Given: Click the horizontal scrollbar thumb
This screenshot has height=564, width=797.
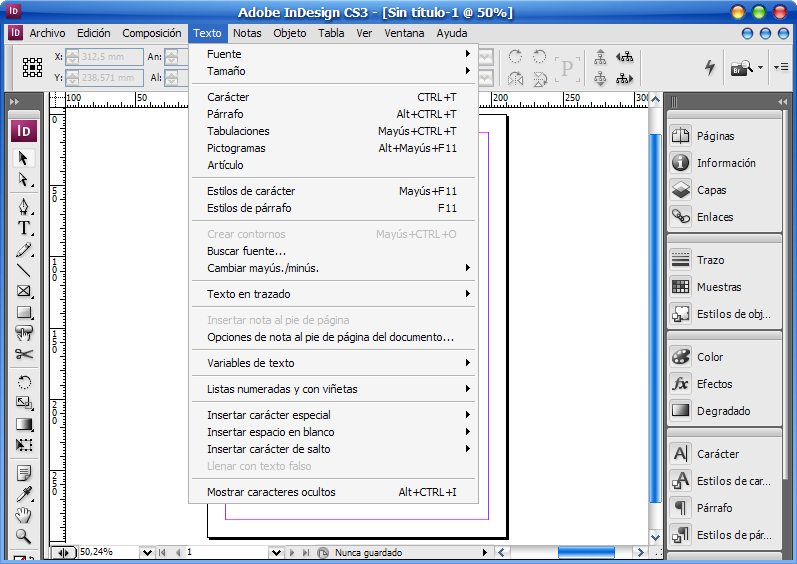Looking at the screenshot, I should [x=586, y=552].
